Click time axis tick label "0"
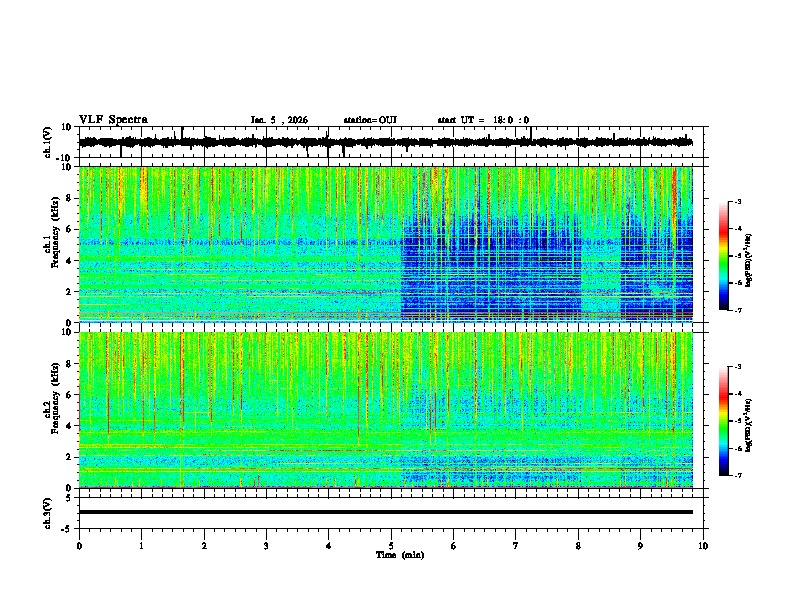Screen dimensions: 792x612 79,546
